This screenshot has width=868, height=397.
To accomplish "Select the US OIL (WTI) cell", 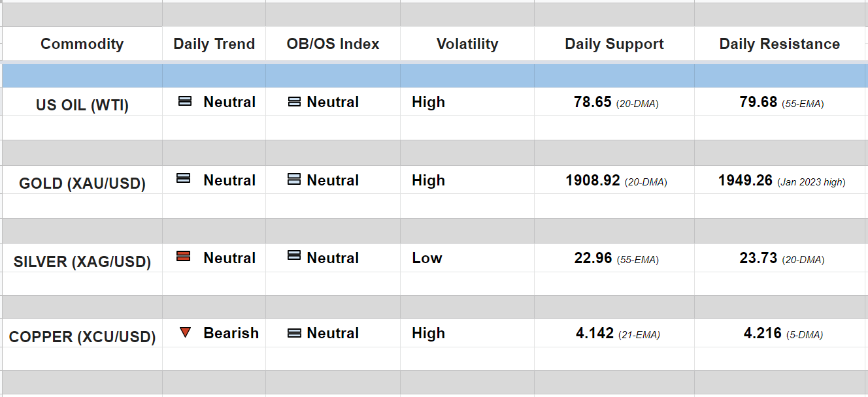I will tap(82, 105).
